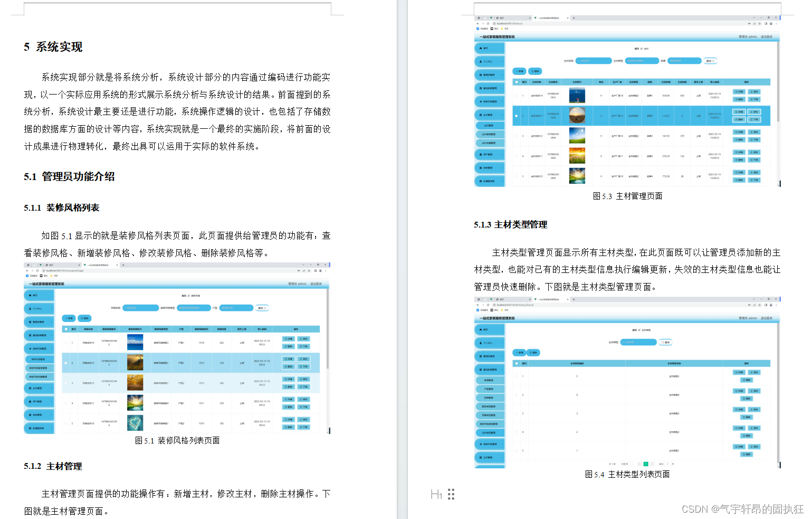Click heading '5 系统实现'
Screen dimensions: 812x519
[x=53, y=47]
